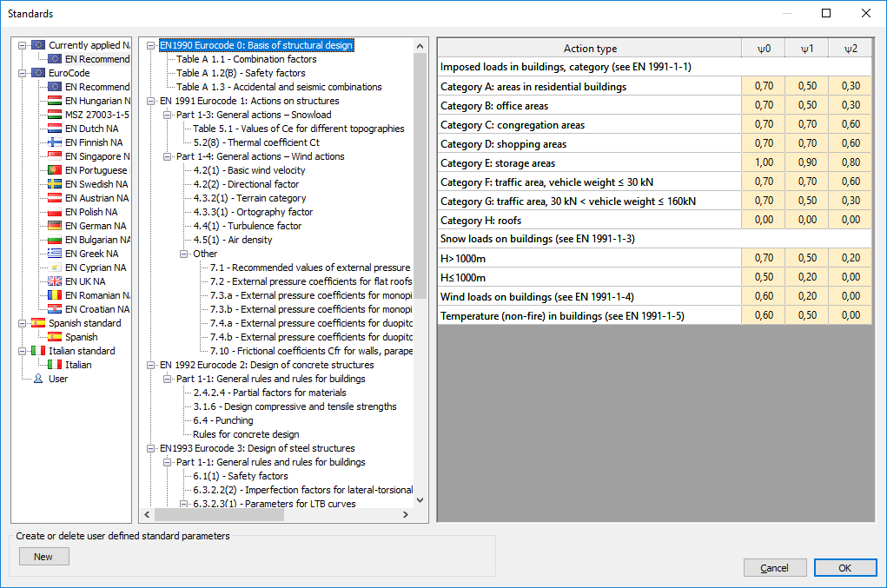The width and height of the screenshot is (887, 588).
Task: Click ψ2 value for H>1000m snow row
Action: click(x=851, y=258)
